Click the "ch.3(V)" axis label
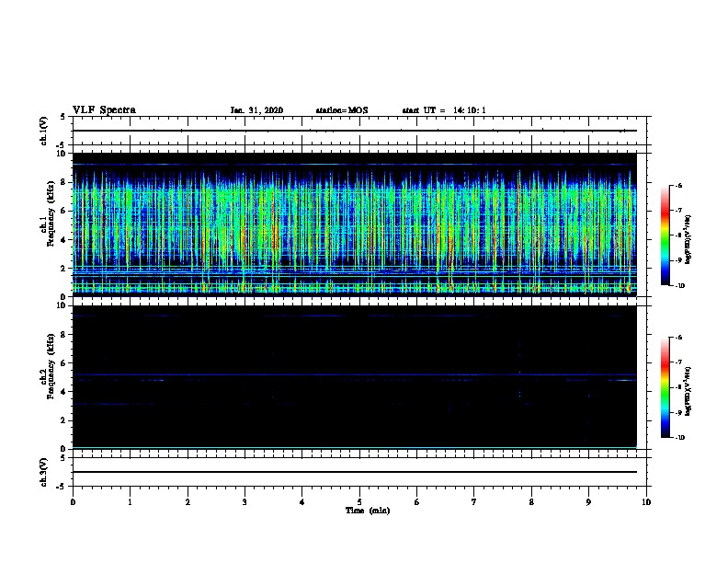728x563 pixels. tap(44, 472)
